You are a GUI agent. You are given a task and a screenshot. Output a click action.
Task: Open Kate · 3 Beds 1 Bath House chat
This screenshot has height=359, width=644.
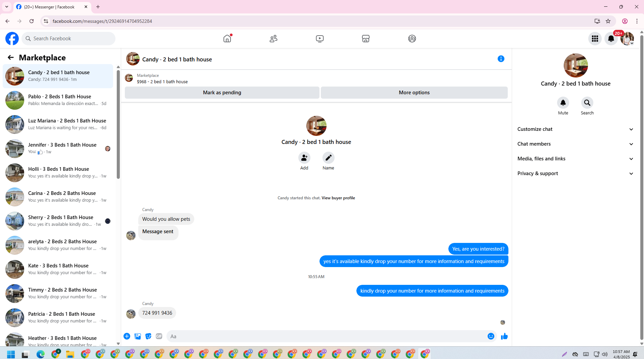(x=58, y=269)
